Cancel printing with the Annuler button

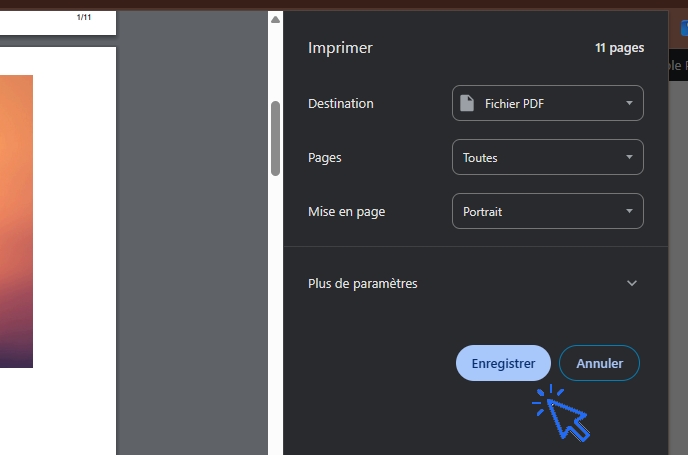599,363
